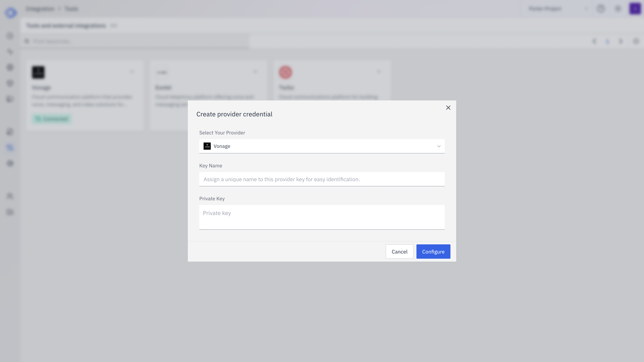Click the search icon in the find resources bar
Screen dimensions: 644x362
[27, 41]
